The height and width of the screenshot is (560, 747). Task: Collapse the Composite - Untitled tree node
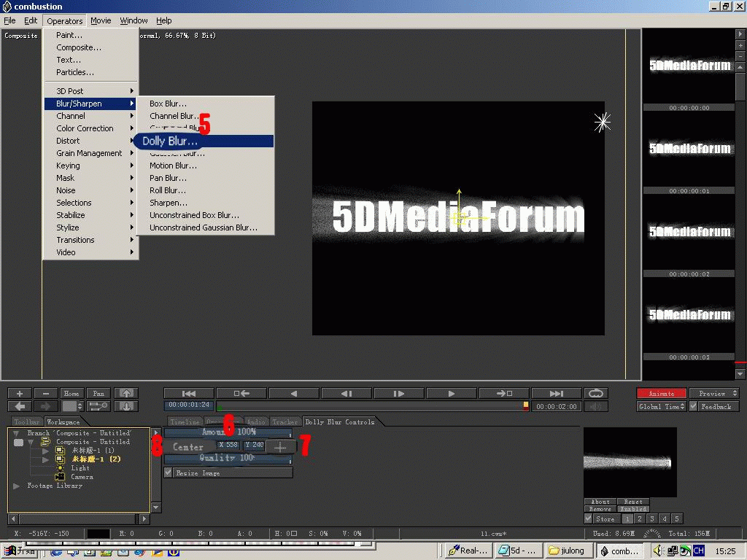(x=31, y=442)
